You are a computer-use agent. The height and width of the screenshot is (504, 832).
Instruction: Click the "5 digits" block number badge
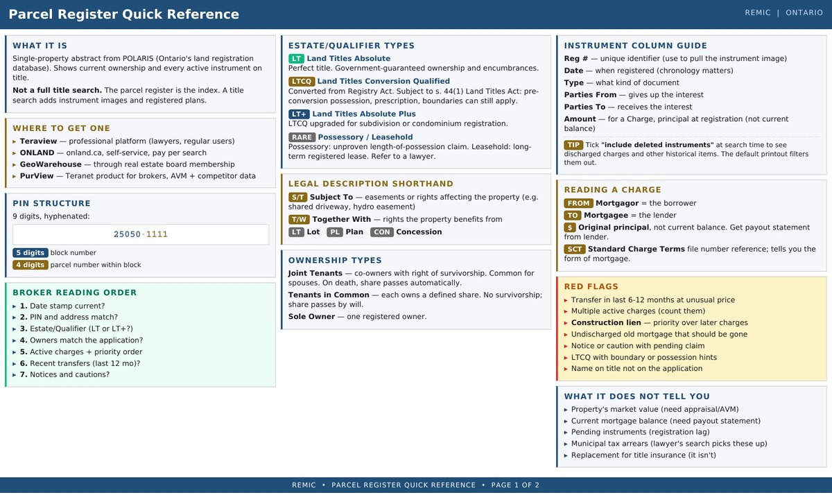click(30, 253)
